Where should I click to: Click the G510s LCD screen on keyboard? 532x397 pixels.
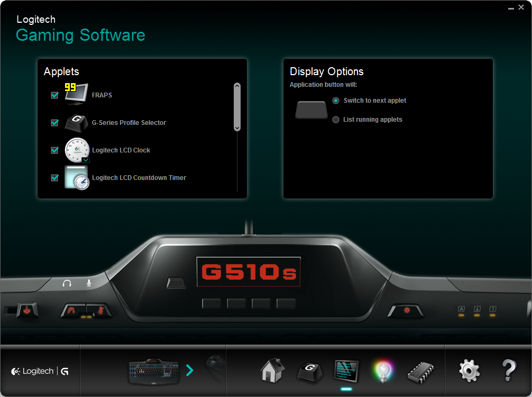click(x=249, y=272)
